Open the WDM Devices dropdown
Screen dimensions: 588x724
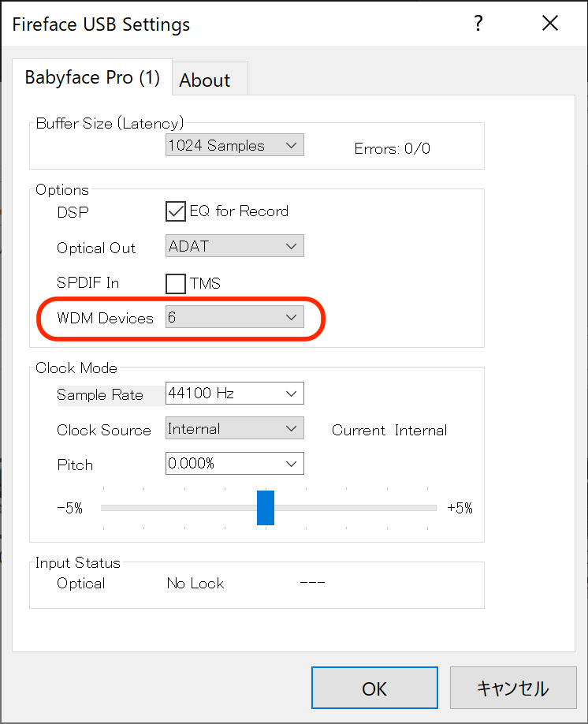click(x=234, y=317)
